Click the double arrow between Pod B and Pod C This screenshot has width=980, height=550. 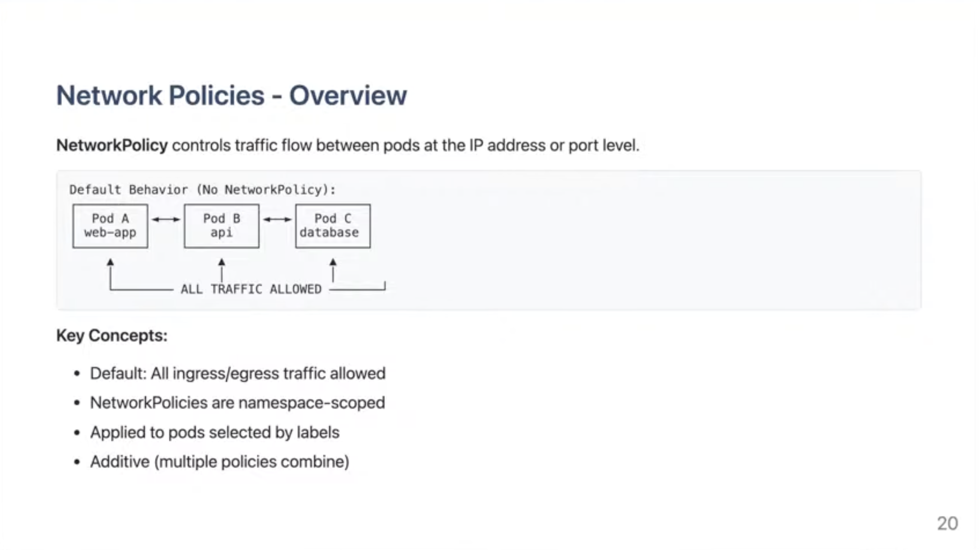[x=277, y=219]
